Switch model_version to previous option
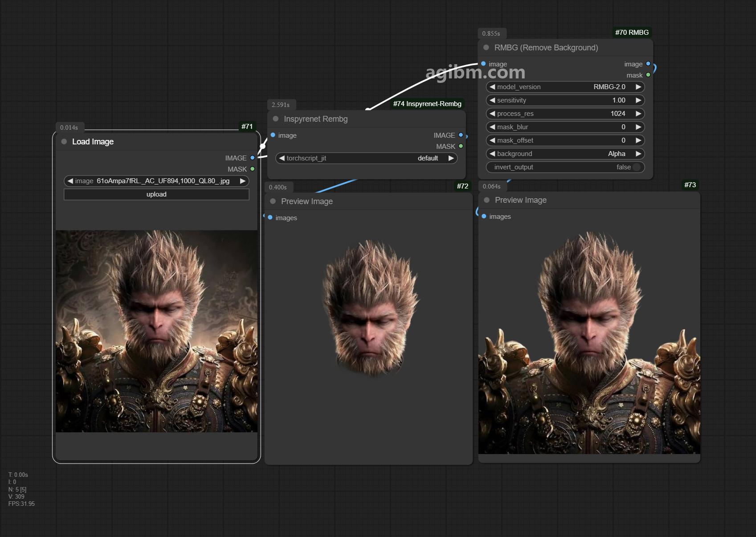This screenshot has width=756, height=537. (492, 87)
